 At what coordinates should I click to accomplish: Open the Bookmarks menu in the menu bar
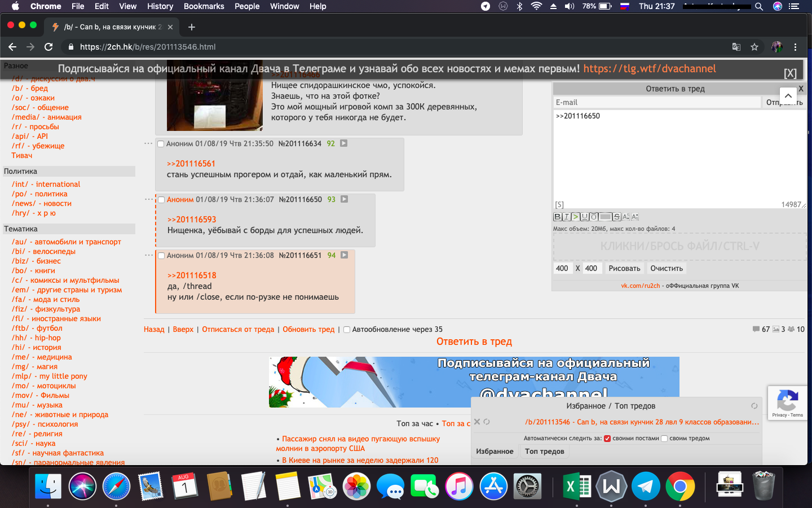point(204,6)
